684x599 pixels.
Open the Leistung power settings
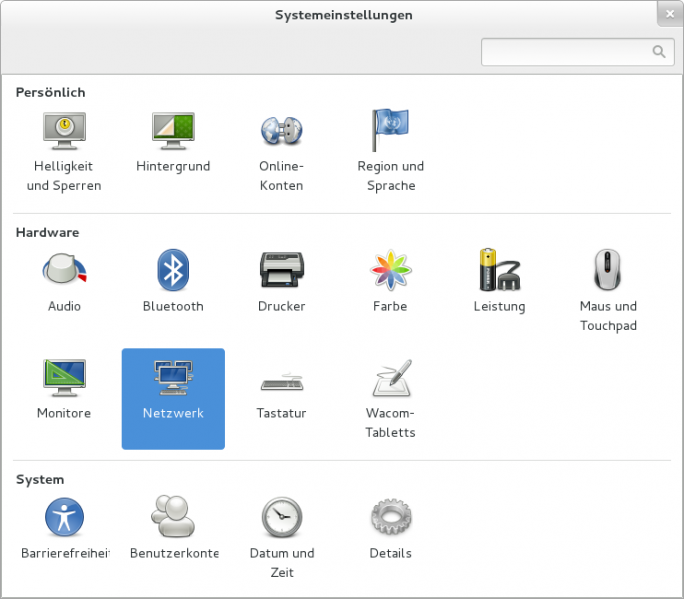tap(499, 281)
